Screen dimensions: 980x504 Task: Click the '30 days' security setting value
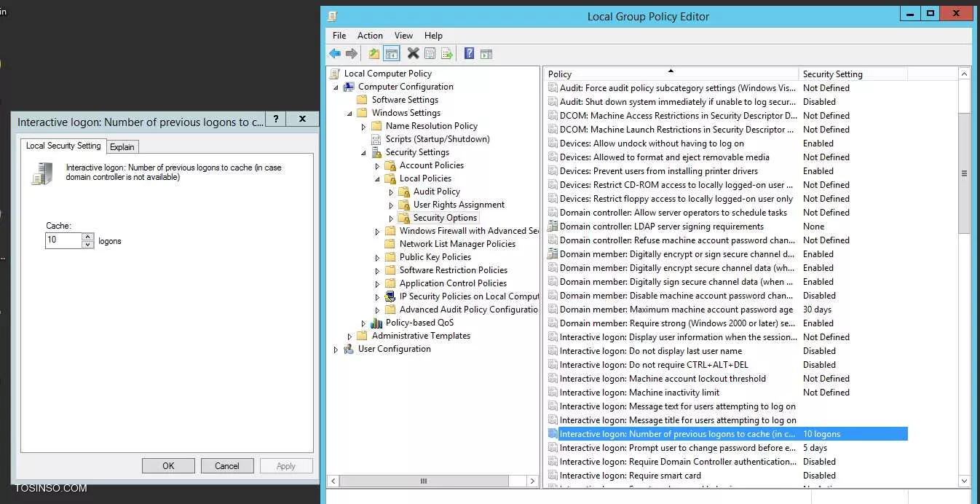click(817, 310)
